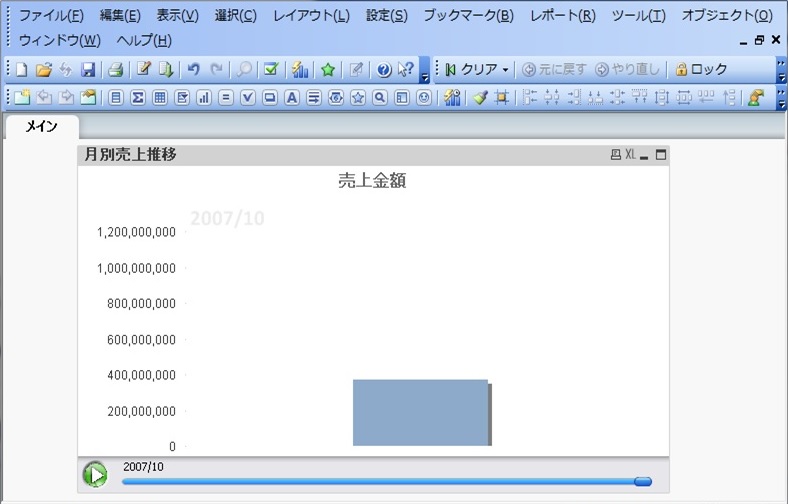Screen dimensions: 788x504
Task: Create a List Box object
Action: [116, 97]
